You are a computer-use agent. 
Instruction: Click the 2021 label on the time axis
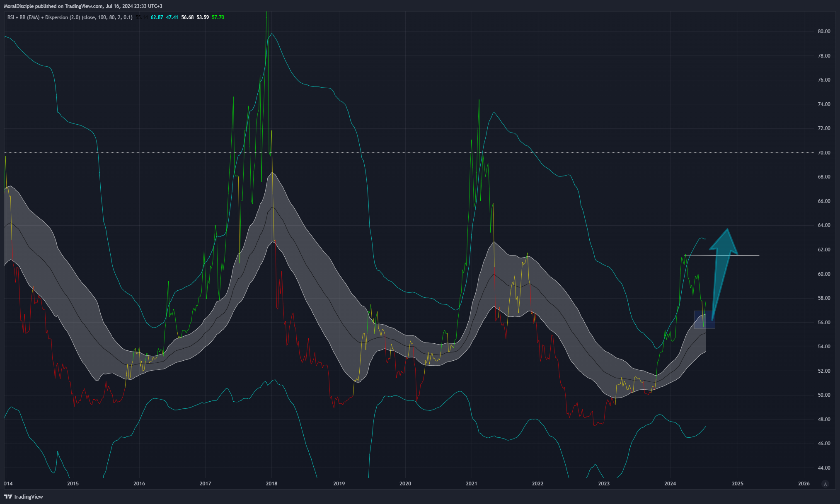point(471,484)
